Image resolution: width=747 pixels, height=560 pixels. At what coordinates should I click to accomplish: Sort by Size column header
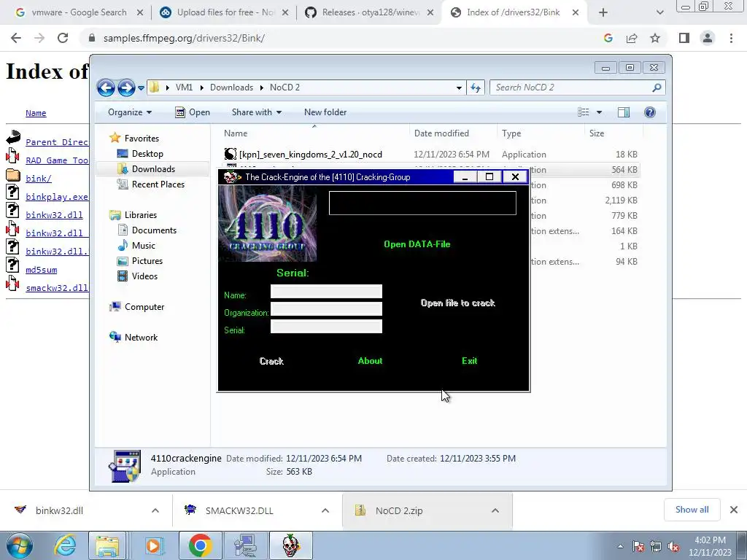click(x=614, y=134)
